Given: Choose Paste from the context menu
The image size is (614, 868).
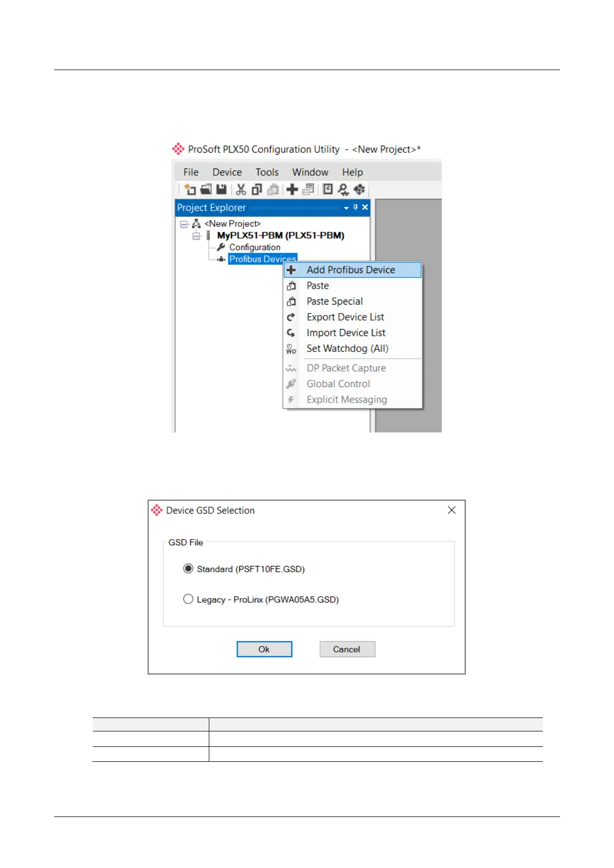Looking at the screenshot, I should coord(353,286).
